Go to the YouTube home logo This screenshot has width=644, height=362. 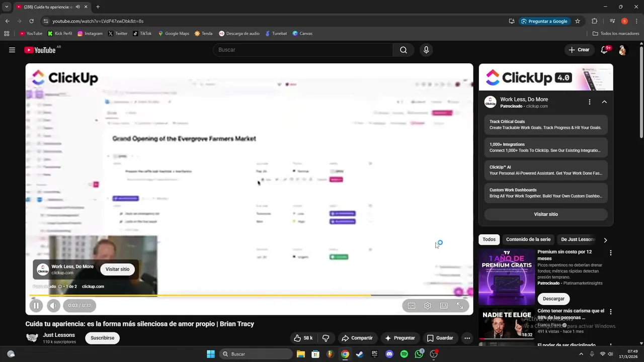pos(40,50)
